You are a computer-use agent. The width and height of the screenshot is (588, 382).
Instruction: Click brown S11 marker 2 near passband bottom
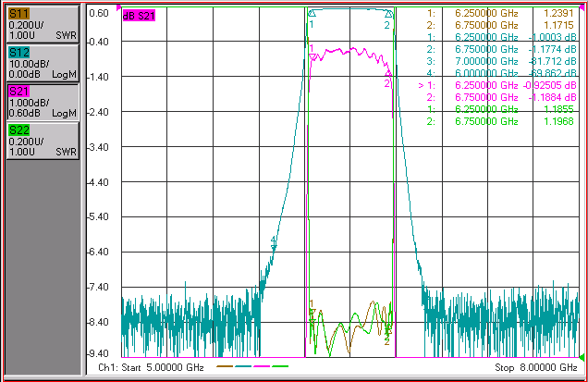click(387, 332)
